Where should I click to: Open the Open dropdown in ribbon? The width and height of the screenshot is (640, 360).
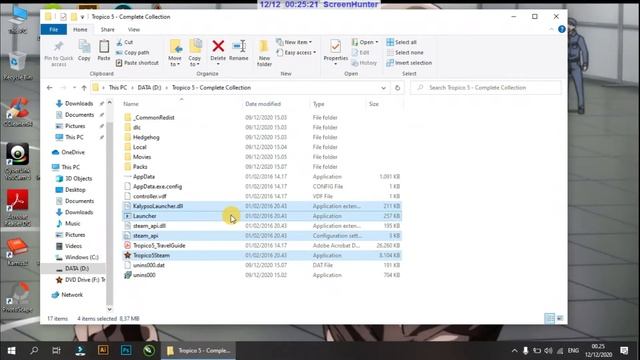(x=365, y=42)
